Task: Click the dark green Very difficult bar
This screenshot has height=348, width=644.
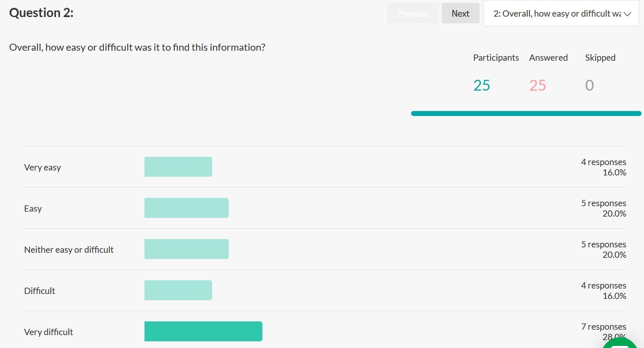Action: click(203, 331)
